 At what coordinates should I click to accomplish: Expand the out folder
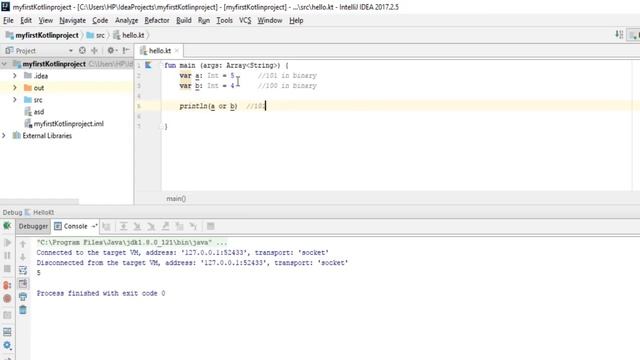click(15, 87)
